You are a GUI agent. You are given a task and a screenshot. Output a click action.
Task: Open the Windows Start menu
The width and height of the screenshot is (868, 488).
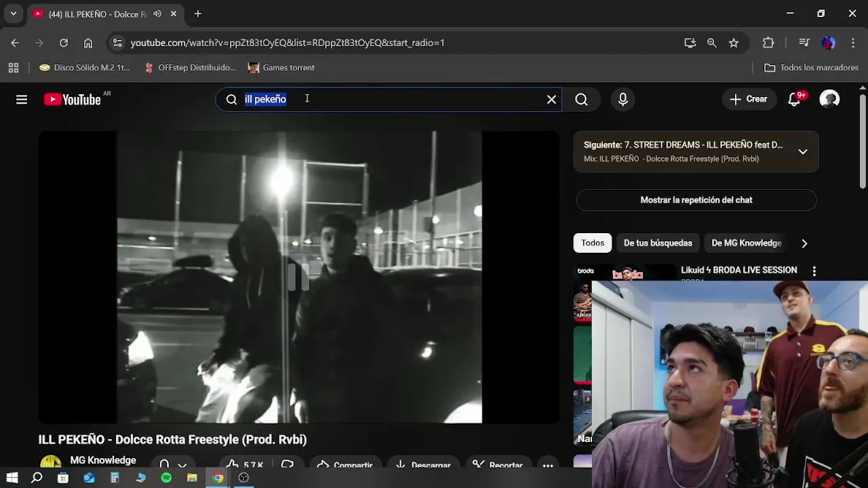tap(12, 478)
